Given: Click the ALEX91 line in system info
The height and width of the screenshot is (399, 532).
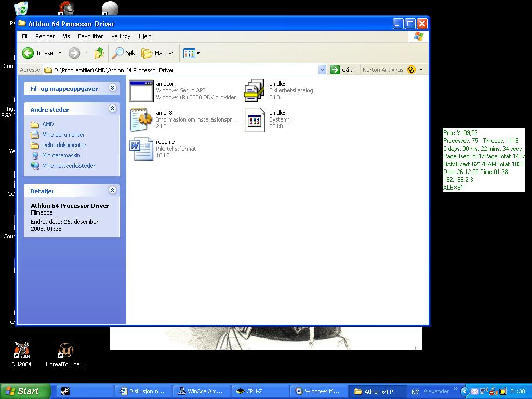Looking at the screenshot, I should pos(453,187).
